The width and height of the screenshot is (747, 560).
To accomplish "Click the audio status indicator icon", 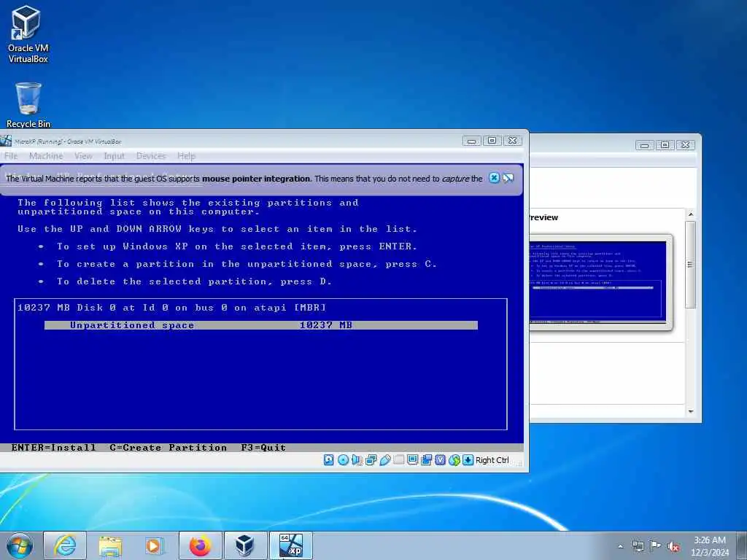I will 357,460.
